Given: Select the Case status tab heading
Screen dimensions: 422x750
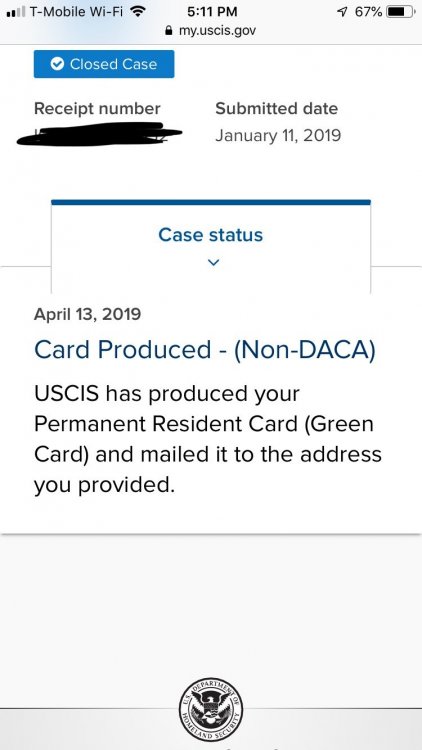Looking at the screenshot, I should click(211, 235).
